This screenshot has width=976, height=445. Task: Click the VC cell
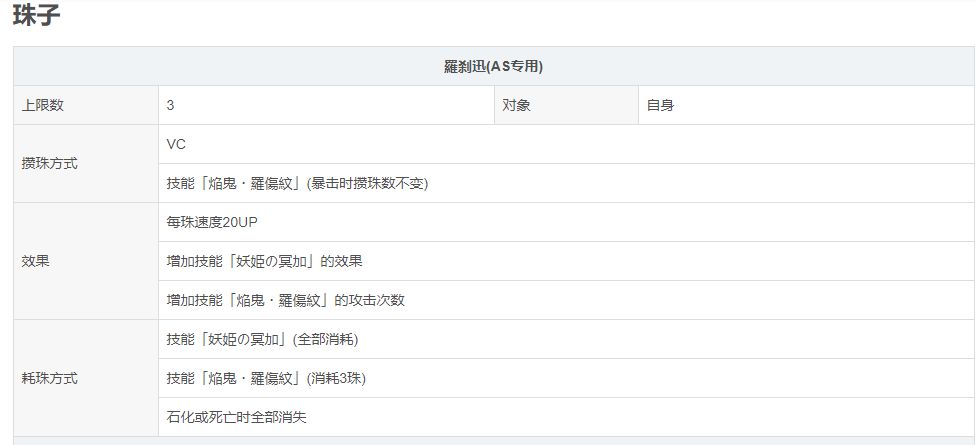[176, 144]
